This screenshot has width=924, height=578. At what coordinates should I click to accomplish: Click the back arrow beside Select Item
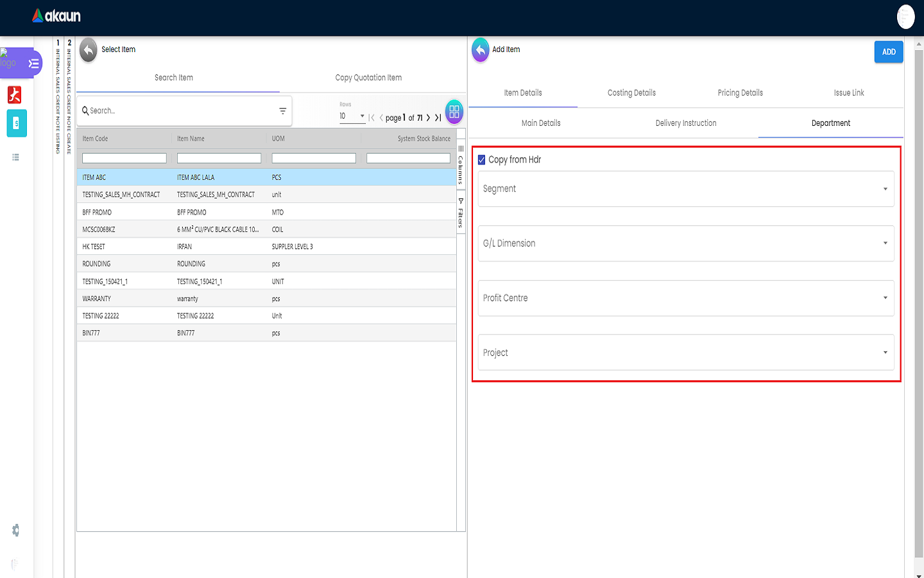click(89, 50)
